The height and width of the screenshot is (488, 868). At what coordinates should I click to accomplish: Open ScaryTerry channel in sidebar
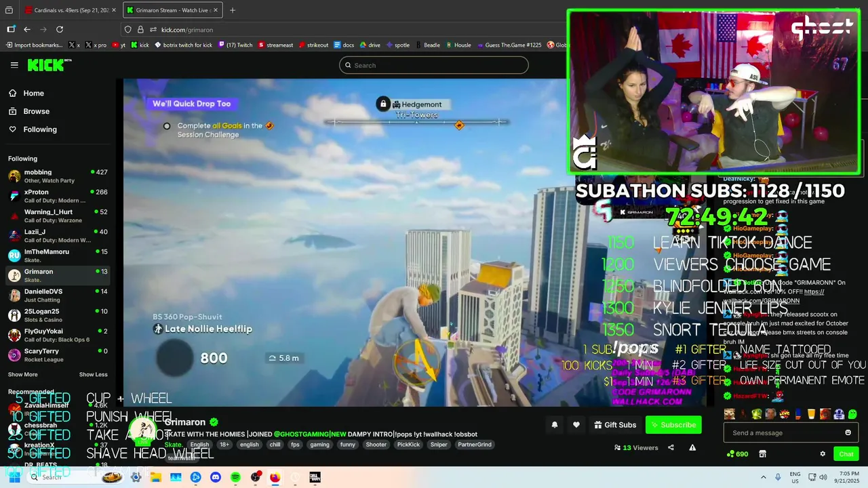tap(58, 355)
